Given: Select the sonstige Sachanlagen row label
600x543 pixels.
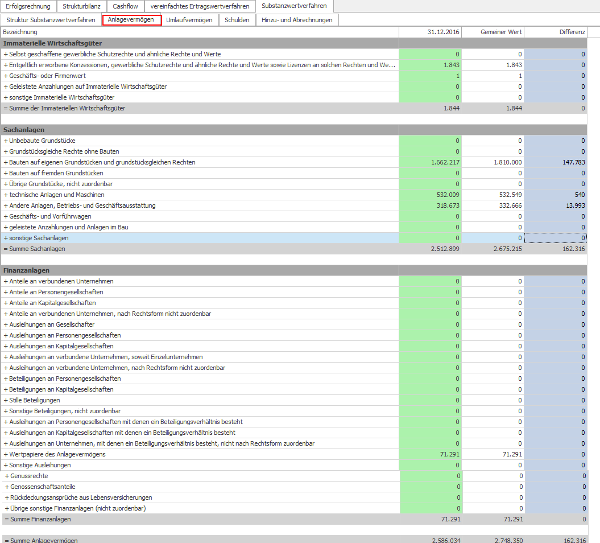Looking at the screenshot, I should pos(39,238).
